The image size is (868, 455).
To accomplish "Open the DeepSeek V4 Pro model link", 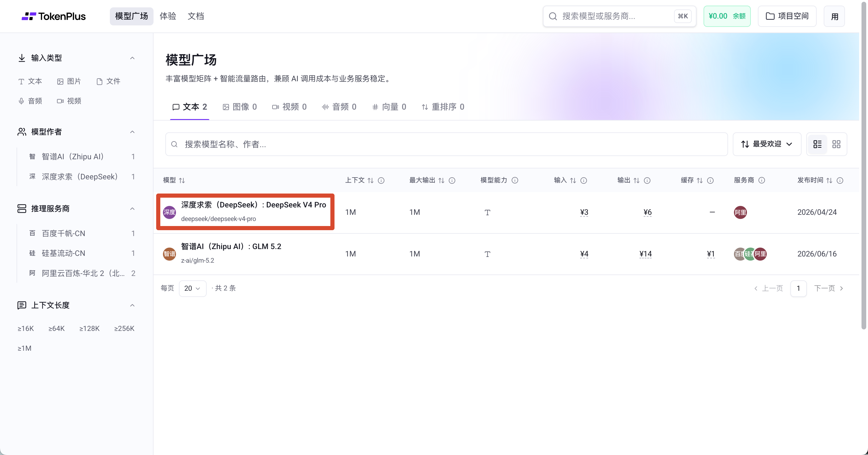I will click(x=253, y=205).
